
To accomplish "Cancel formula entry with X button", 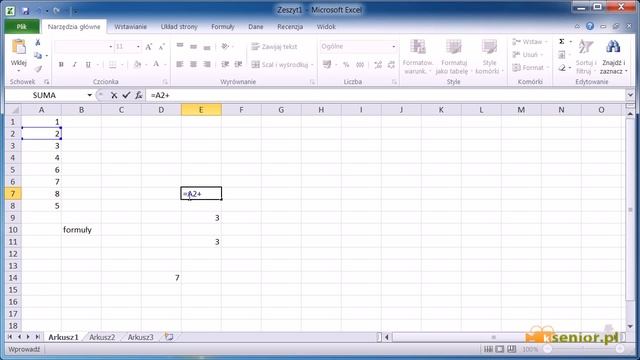I will pyautogui.click(x=114, y=95).
